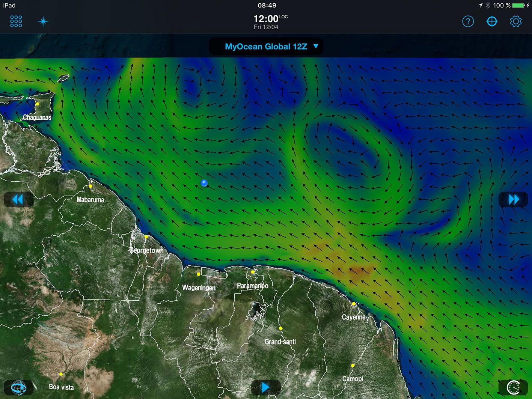Open the apps grid menu icon

pos(16,21)
